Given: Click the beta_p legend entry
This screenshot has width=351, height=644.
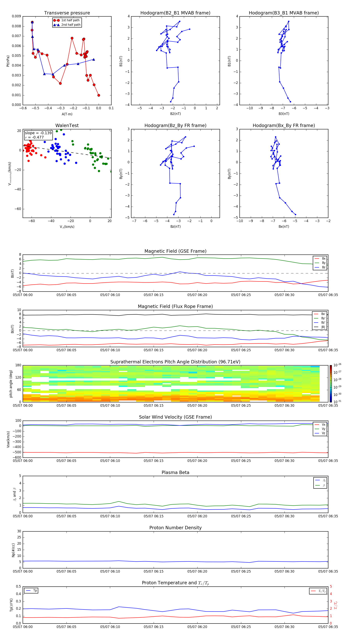Looking at the screenshot, I should [321, 480].
